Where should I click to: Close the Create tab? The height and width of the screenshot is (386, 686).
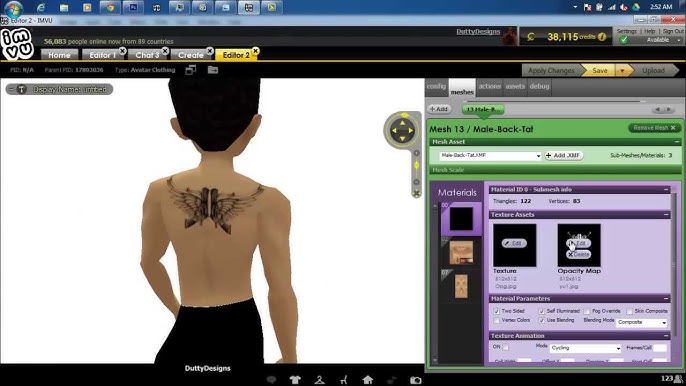(210, 51)
